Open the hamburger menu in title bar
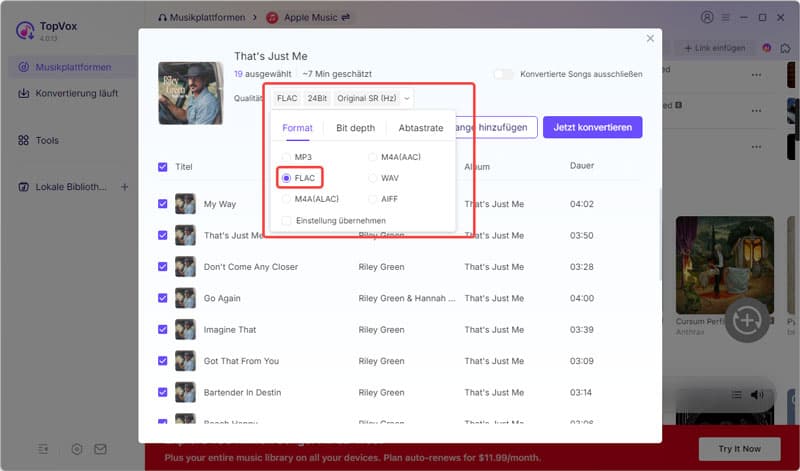Viewport: 800px width, 471px height. point(725,17)
